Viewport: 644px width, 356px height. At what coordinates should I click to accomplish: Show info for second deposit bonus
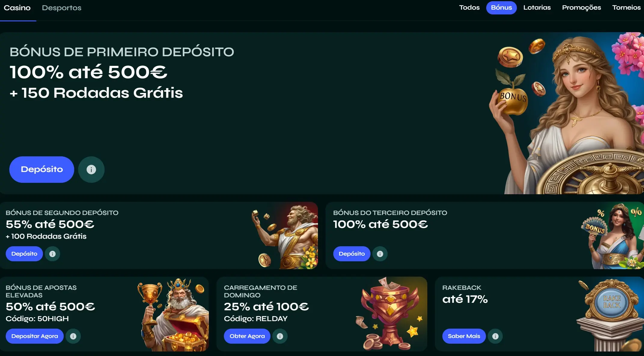(x=53, y=254)
